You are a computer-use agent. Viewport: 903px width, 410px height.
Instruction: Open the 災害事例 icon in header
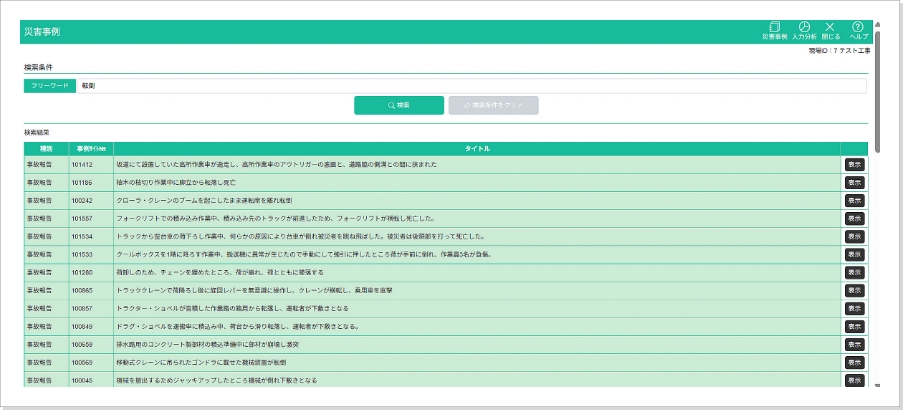tap(774, 29)
